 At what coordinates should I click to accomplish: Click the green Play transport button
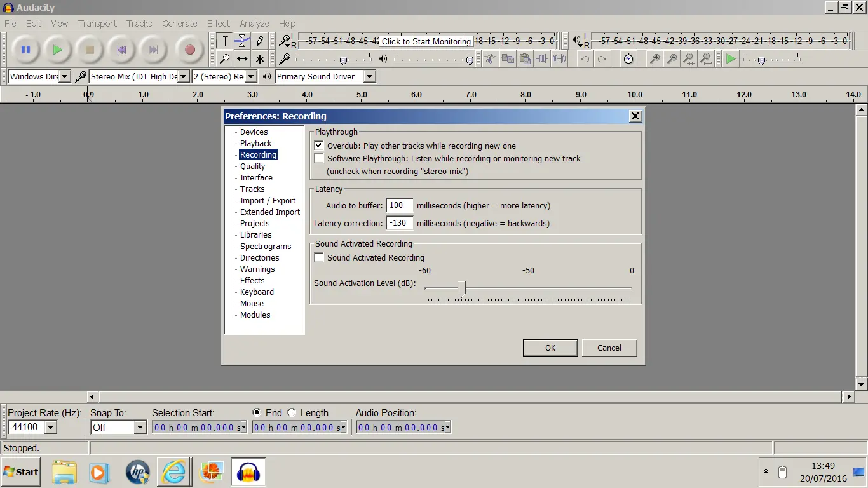click(x=58, y=50)
